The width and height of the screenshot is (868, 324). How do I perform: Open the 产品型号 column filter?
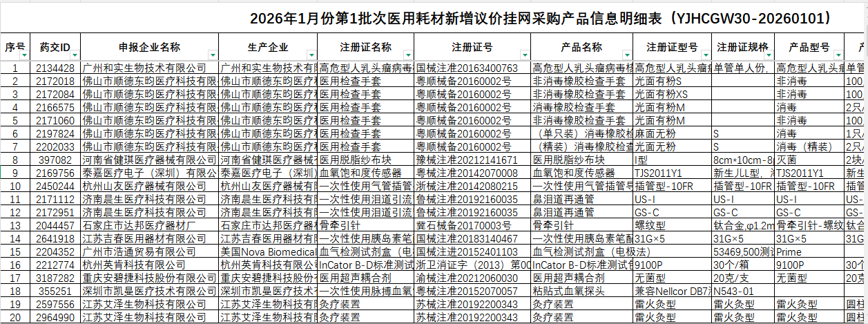tap(838, 55)
